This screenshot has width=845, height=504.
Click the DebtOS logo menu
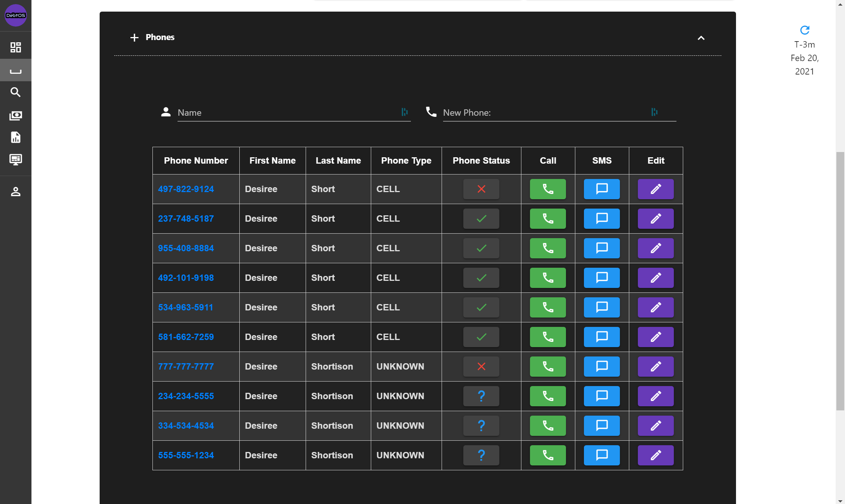click(15, 15)
